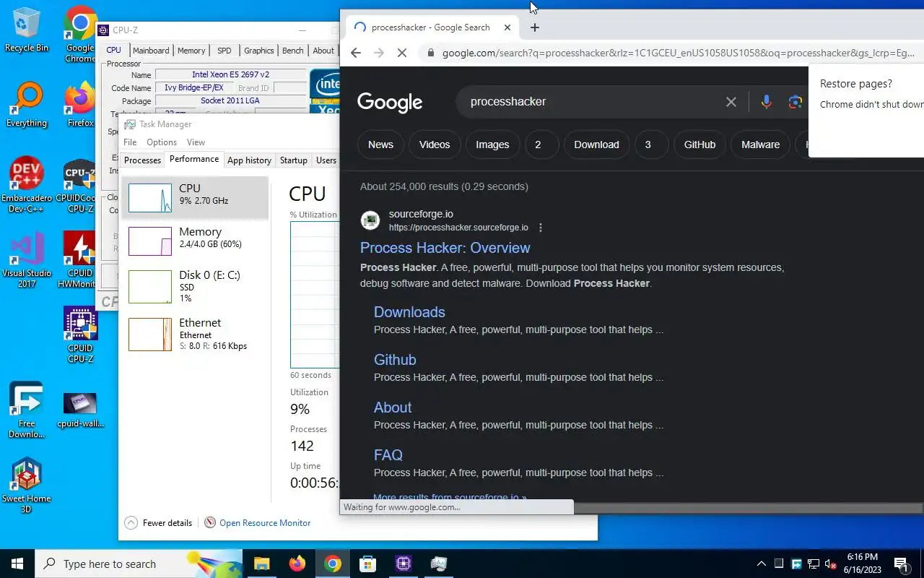
Task: Start Google voice search microphone
Action: [x=767, y=102]
